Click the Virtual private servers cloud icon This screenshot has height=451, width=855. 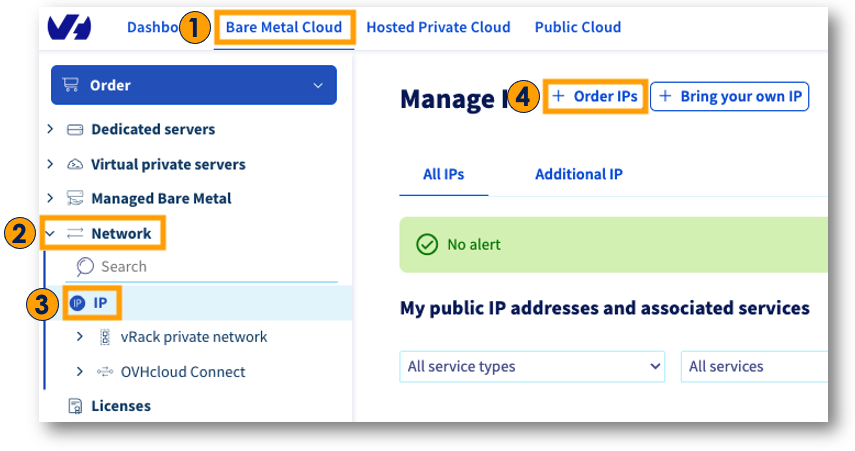click(75, 164)
